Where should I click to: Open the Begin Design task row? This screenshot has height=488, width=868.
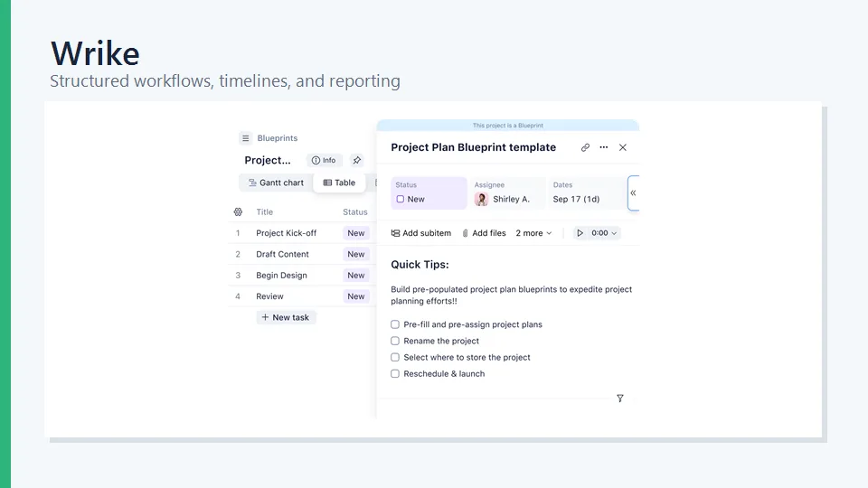point(302,275)
